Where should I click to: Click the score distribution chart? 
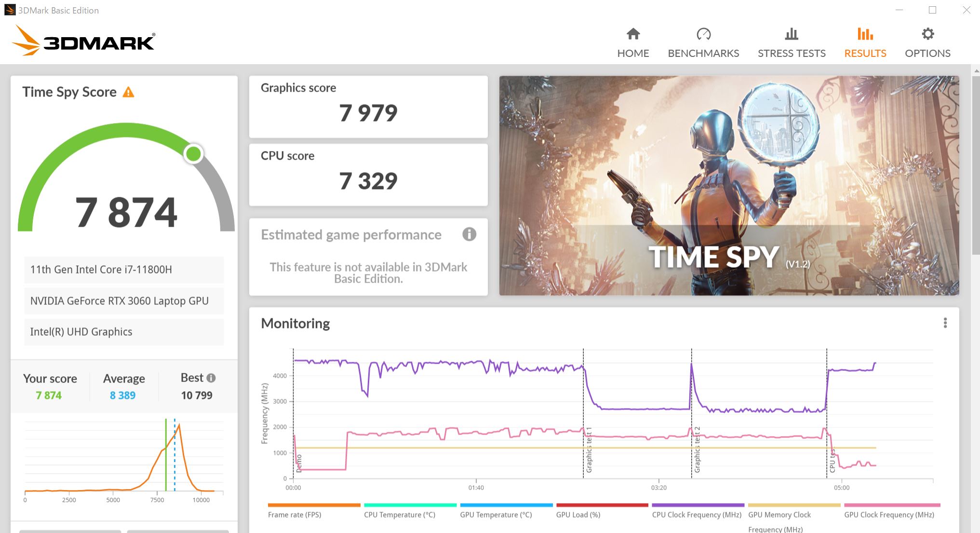tap(124, 460)
